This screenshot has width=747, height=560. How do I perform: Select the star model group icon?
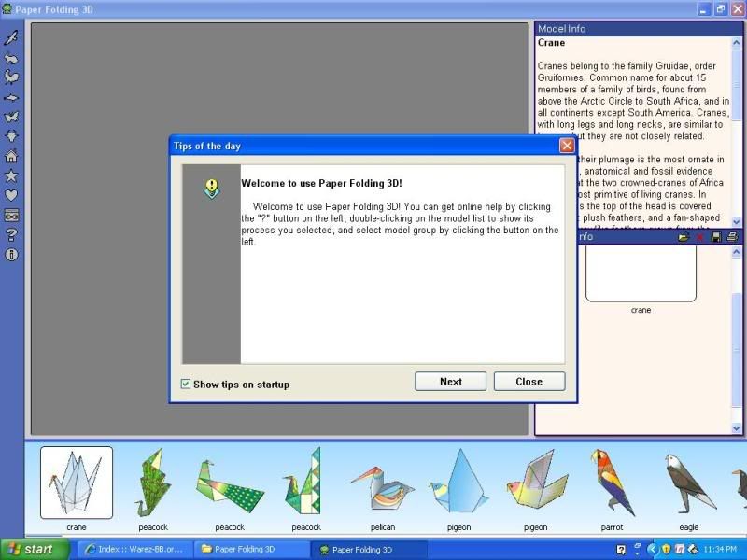click(11, 175)
